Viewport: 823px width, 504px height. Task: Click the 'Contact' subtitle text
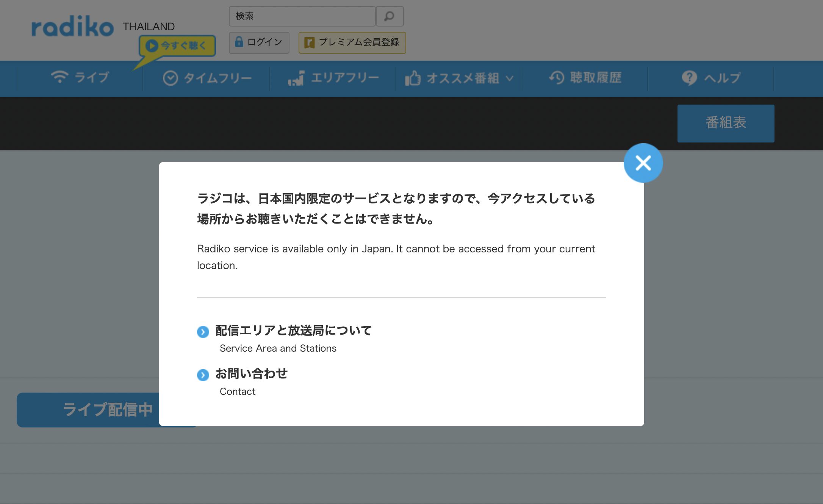(x=238, y=391)
